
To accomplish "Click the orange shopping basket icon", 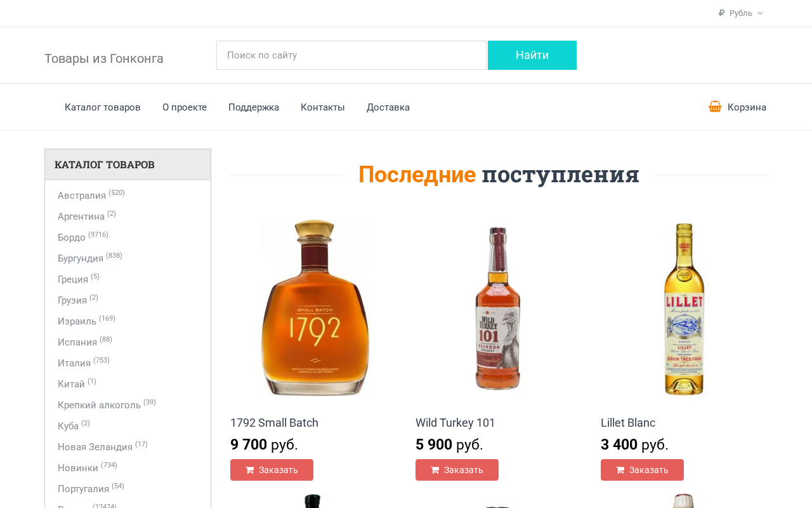I will (x=715, y=107).
